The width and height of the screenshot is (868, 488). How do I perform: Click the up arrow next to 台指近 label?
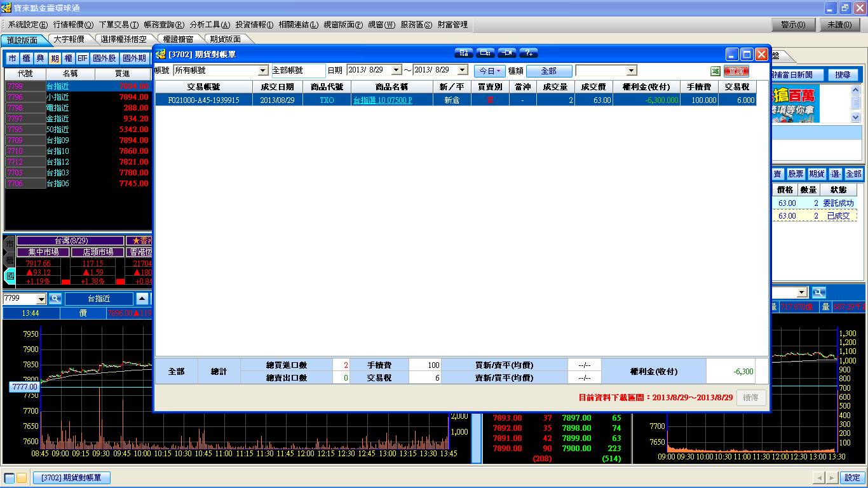142,299
